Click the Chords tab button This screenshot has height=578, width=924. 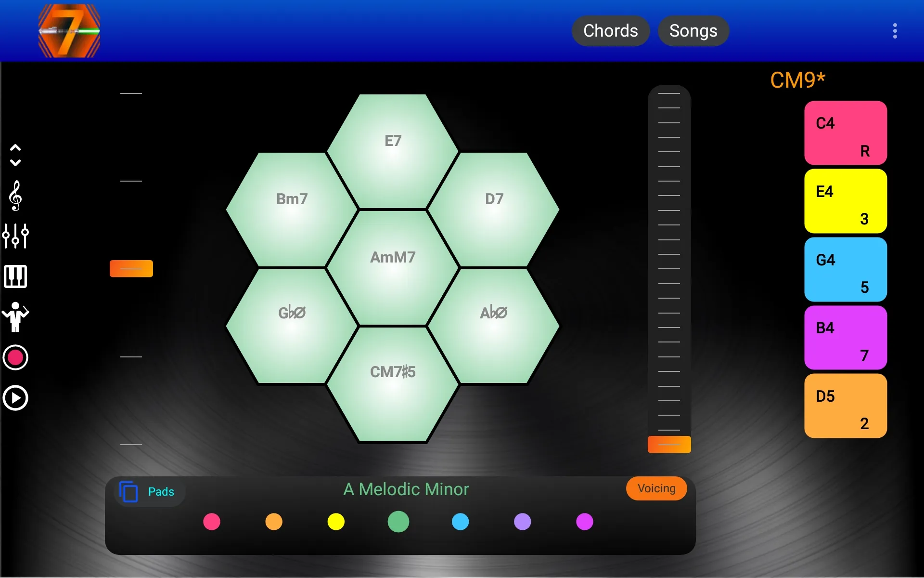(x=610, y=31)
